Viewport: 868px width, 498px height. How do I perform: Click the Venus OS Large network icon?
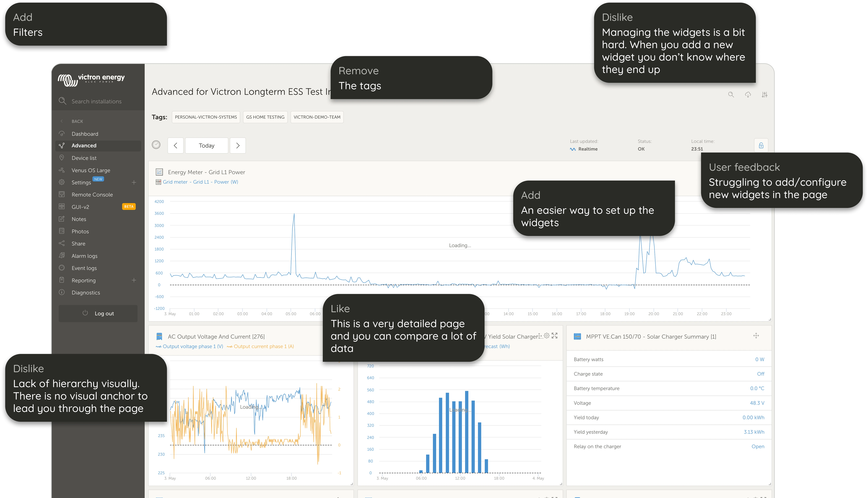coord(62,170)
